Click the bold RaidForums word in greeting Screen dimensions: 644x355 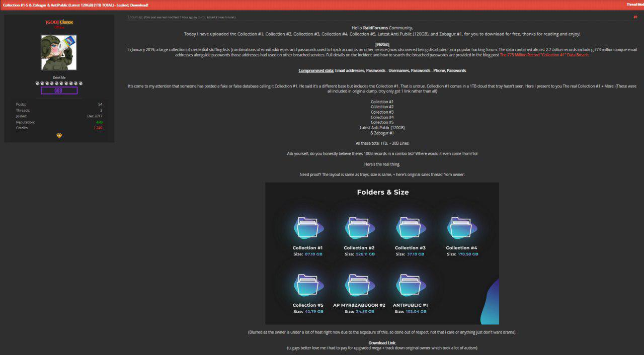tap(375, 28)
